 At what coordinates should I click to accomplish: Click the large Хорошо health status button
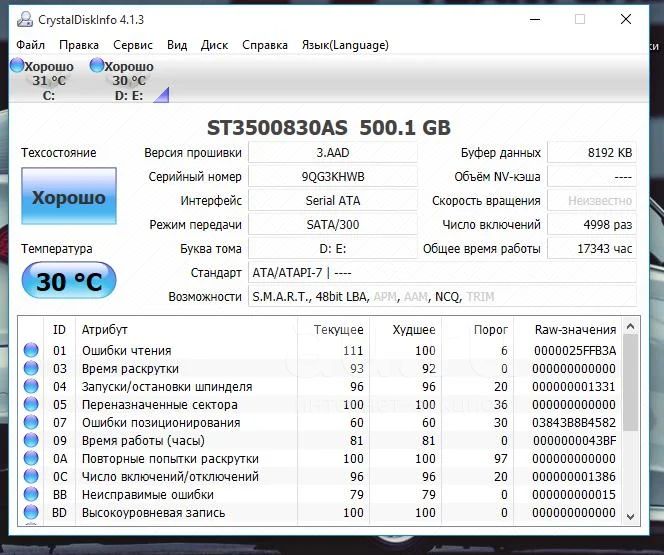[x=69, y=196]
